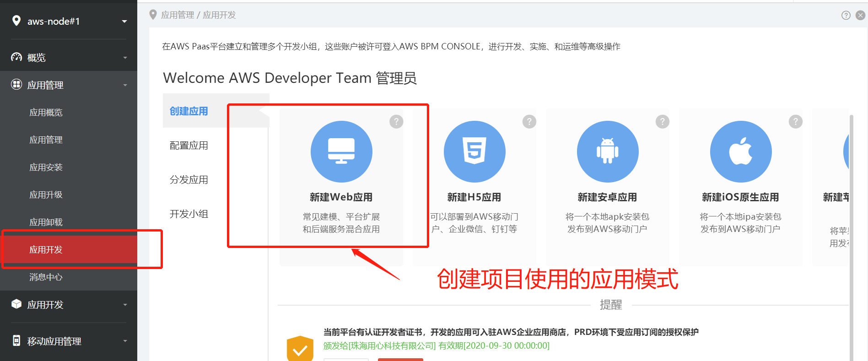Open 应用卸载 in the sidebar
The image size is (868, 361).
click(x=46, y=222)
